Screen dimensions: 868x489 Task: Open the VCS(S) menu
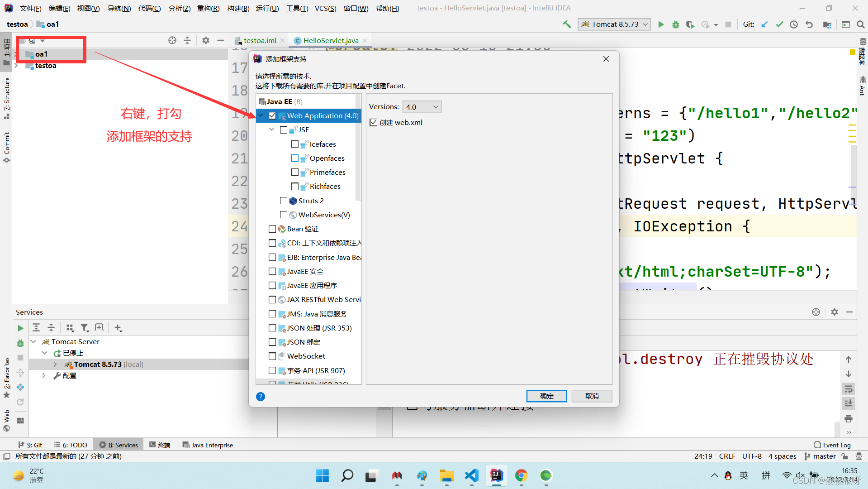click(325, 8)
